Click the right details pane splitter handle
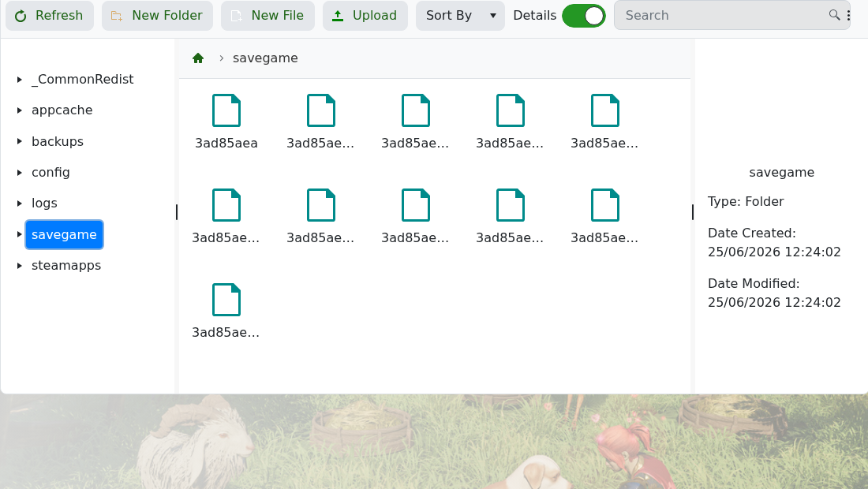868x489 pixels. coord(693,212)
